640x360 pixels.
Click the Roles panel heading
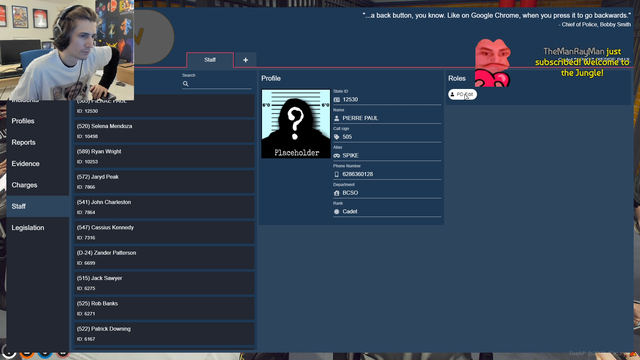pyautogui.click(x=457, y=78)
